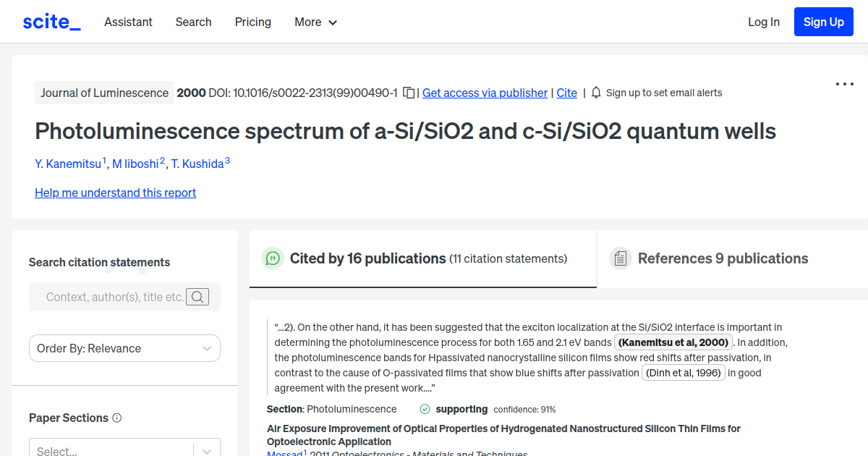Click the citation statements search field
Image resolution: width=868 pixels, height=456 pixels.
click(x=116, y=297)
